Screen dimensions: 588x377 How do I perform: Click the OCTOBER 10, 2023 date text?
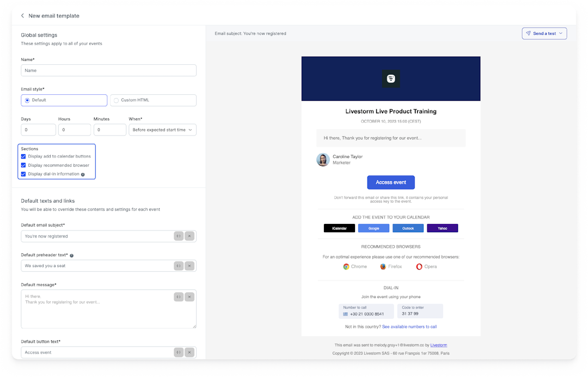[391, 121]
